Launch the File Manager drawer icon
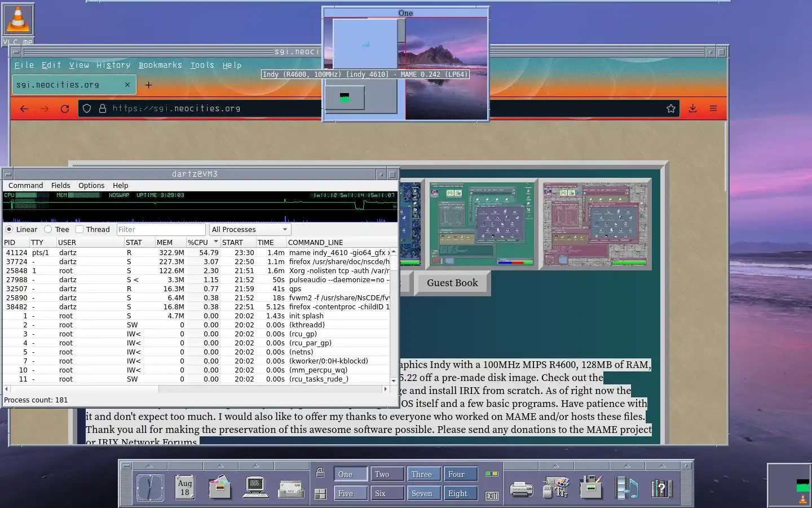This screenshot has height=508, width=812. pos(220,487)
